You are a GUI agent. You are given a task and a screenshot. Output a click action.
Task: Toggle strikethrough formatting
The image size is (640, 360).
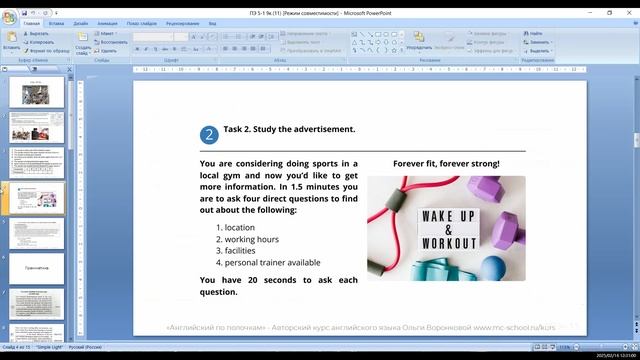point(165,49)
